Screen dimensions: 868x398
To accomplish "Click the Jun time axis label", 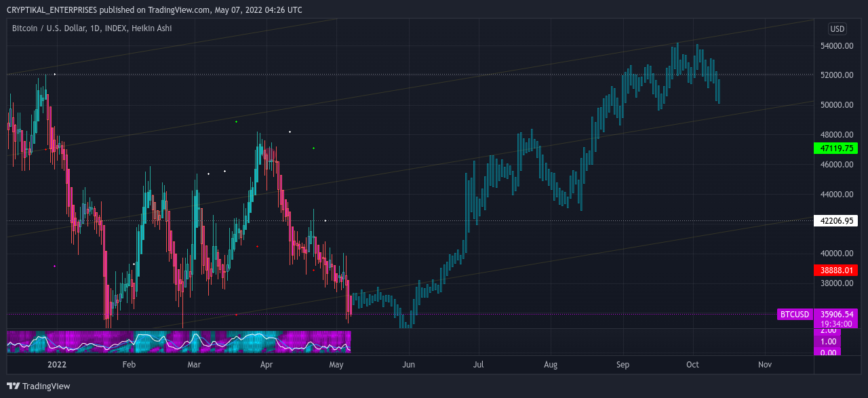I will pos(408,365).
